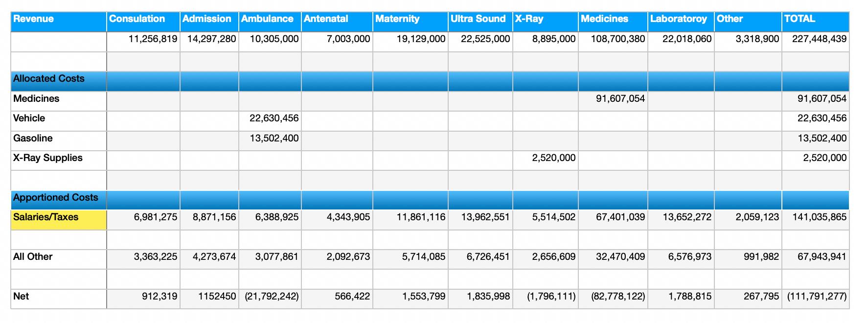Click net cell 566,422
Screen dimensions: 868x323
pyautogui.click(x=337, y=299)
